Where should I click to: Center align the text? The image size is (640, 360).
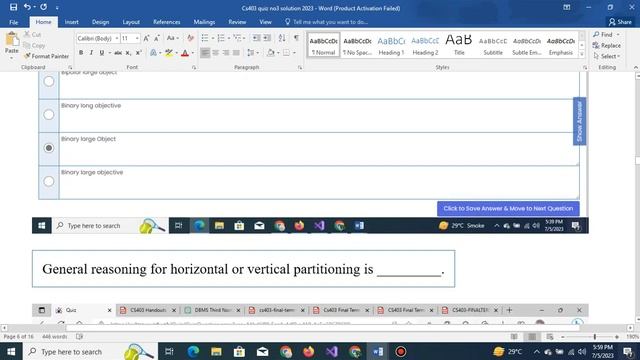[x=216, y=53]
